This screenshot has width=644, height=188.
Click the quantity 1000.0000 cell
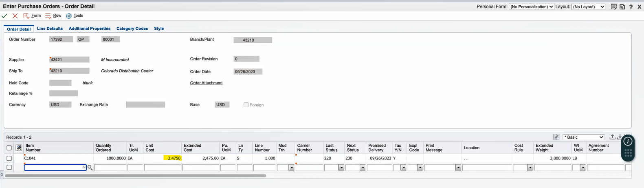point(110,158)
